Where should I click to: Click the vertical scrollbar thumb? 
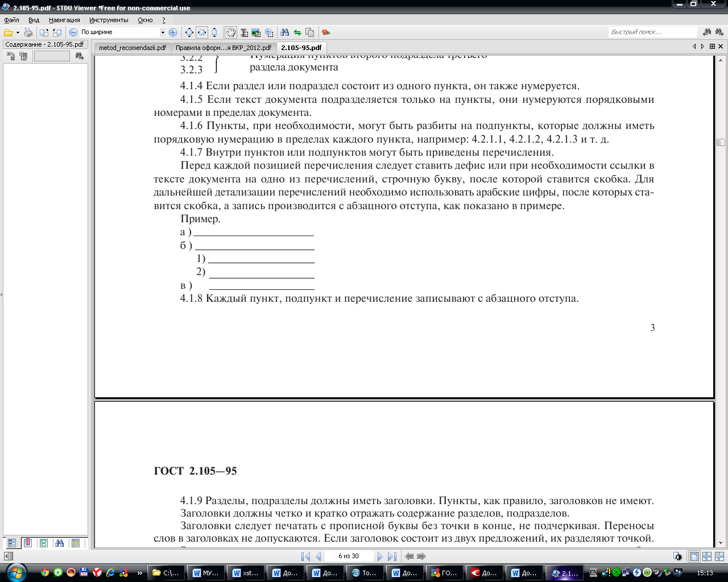tap(721, 142)
